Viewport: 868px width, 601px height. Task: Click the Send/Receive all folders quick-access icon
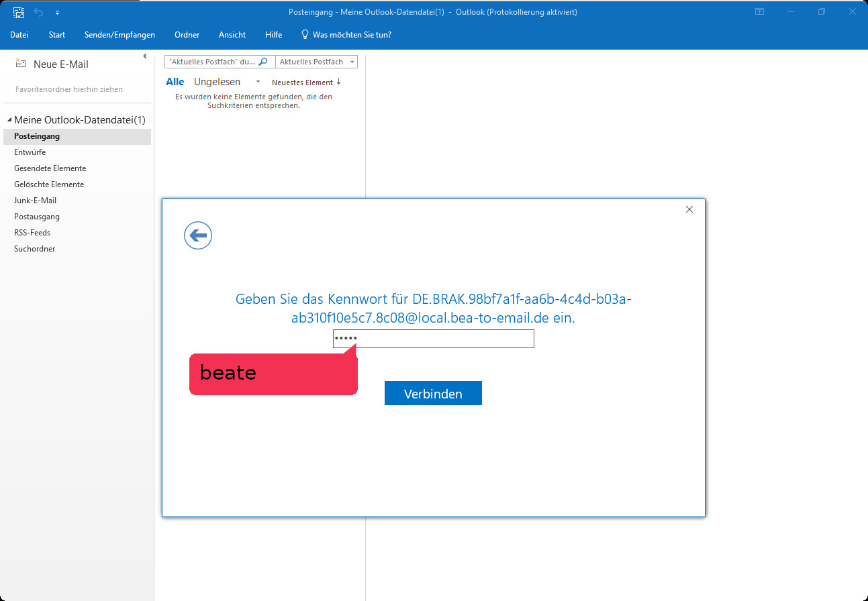19,12
